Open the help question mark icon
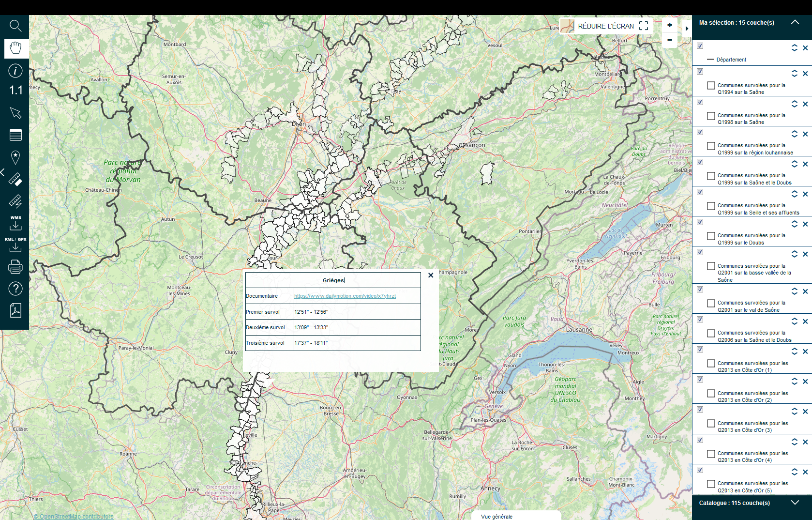The height and width of the screenshot is (520, 812). [x=15, y=289]
